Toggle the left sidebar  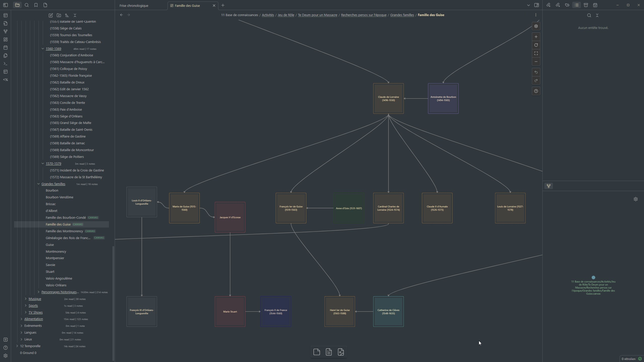6,5
